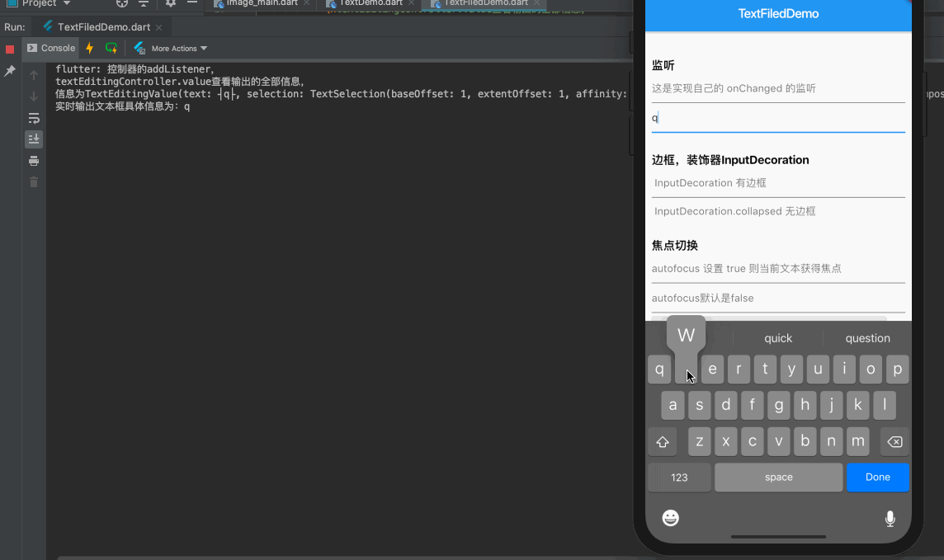Tap the u key on keyboard
The height and width of the screenshot is (560, 944).
[x=819, y=369]
